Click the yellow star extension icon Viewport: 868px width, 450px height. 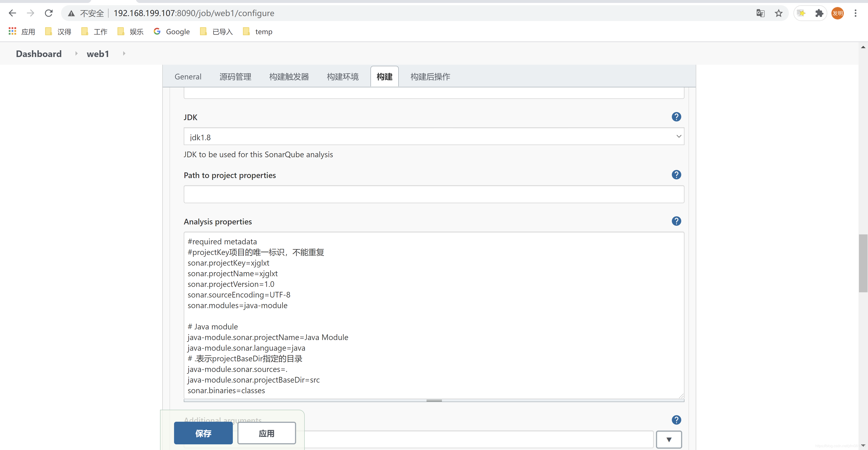pos(801,14)
